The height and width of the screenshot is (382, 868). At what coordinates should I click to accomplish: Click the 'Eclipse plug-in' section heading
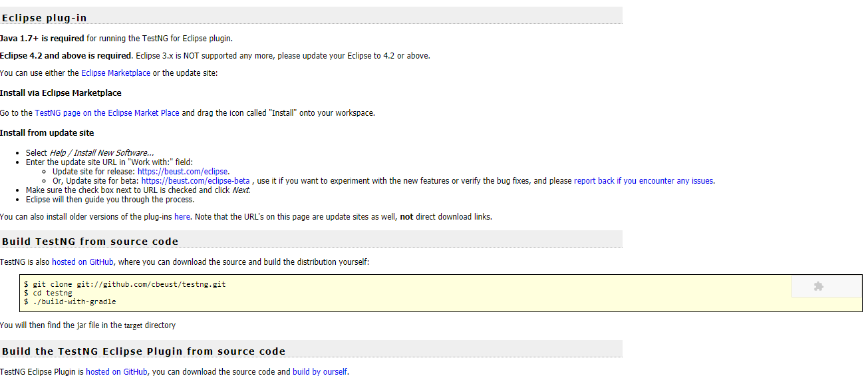[44, 18]
